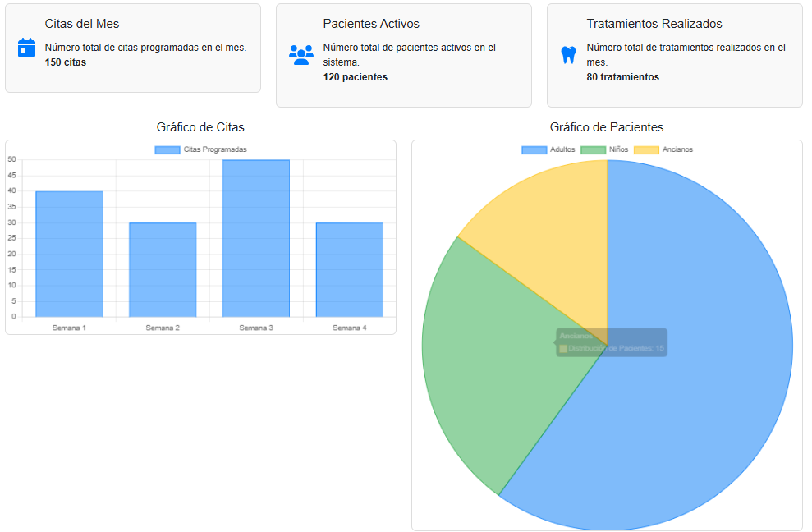Click the tooth icon on Tratamientos Realizados card

tap(568, 53)
